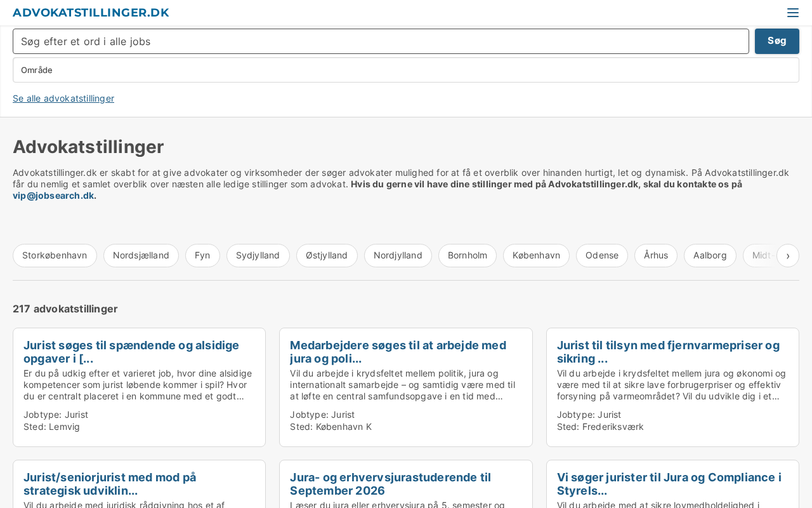Select the Storkøbenhavn region chip
This screenshot has width=812, height=508.
tap(55, 255)
